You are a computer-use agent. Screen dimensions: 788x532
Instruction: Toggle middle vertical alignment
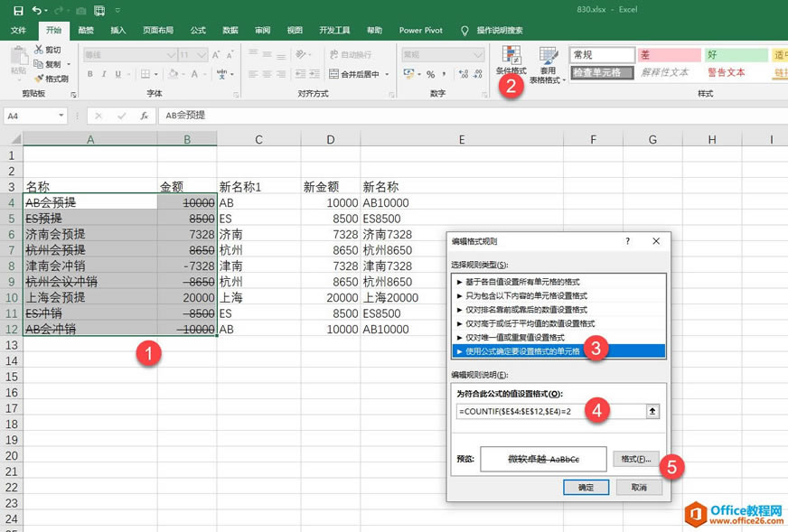click(x=267, y=54)
